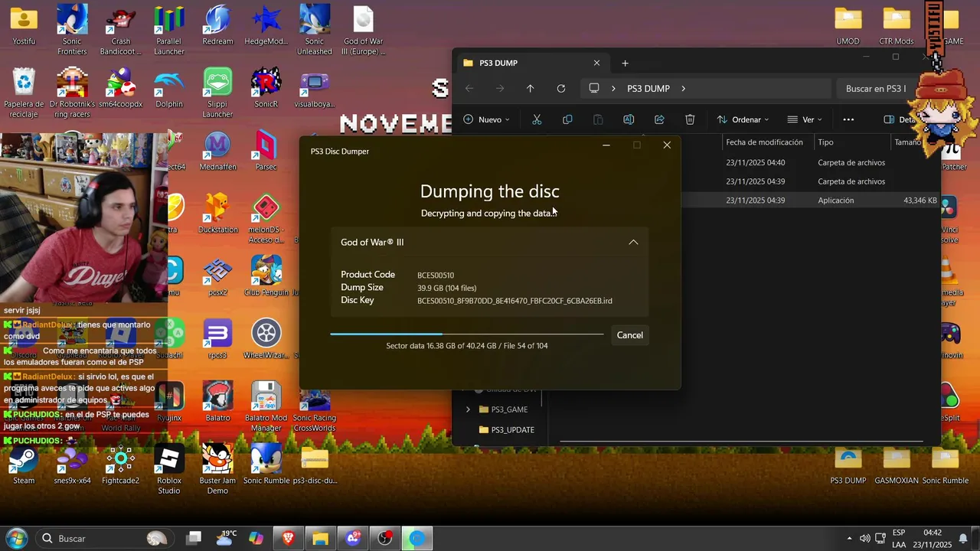Select God of War III (Europe) file icon

[x=363, y=31]
